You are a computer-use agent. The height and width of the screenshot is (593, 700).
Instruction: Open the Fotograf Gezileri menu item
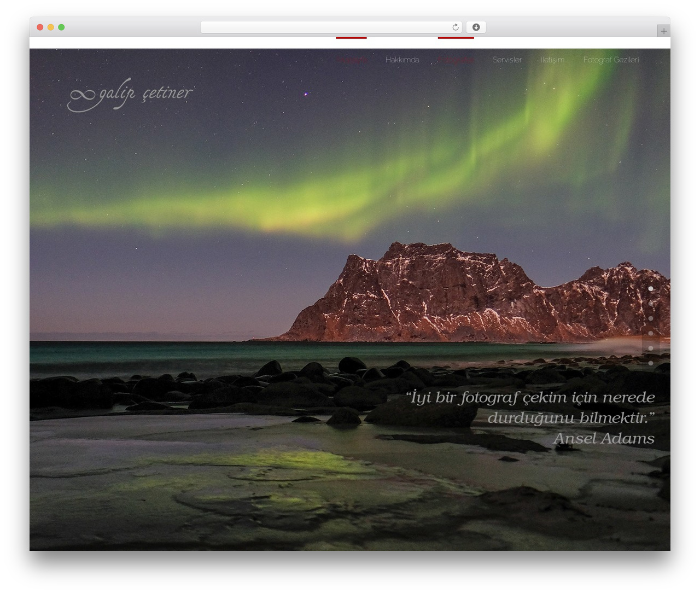611,60
